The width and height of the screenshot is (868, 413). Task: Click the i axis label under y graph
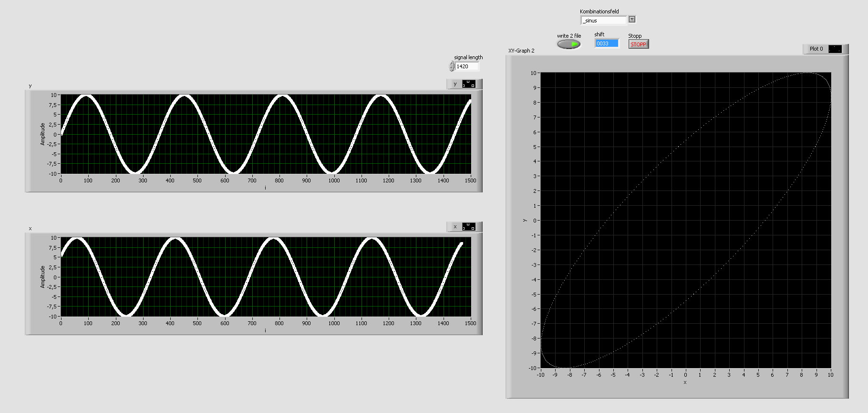tap(266, 188)
